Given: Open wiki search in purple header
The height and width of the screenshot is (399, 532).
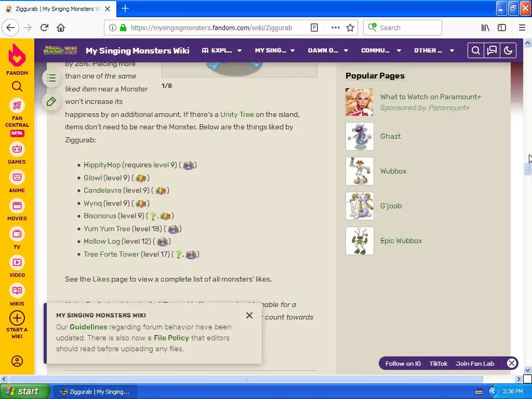Looking at the screenshot, I should click(x=476, y=50).
